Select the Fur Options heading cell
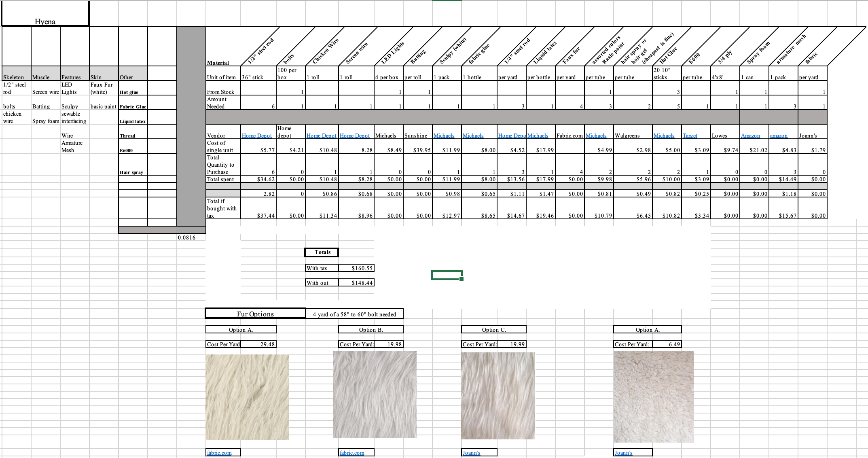Image resolution: width=868 pixels, height=458 pixels. pyautogui.click(x=255, y=314)
